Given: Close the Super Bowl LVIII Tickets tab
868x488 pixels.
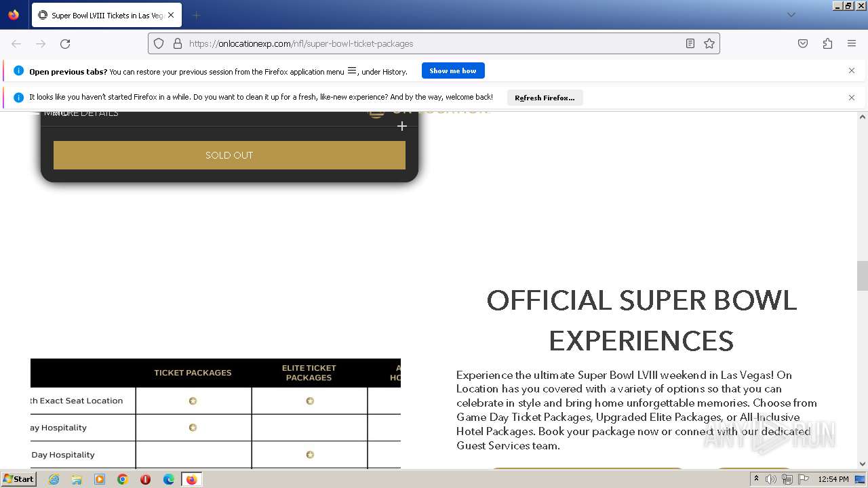Looking at the screenshot, I should pos(171,15).
